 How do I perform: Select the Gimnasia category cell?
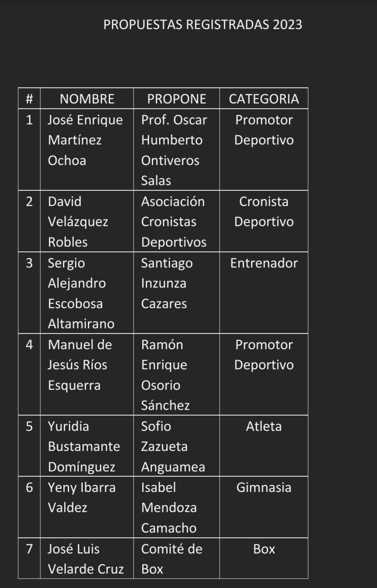[264, 507]
